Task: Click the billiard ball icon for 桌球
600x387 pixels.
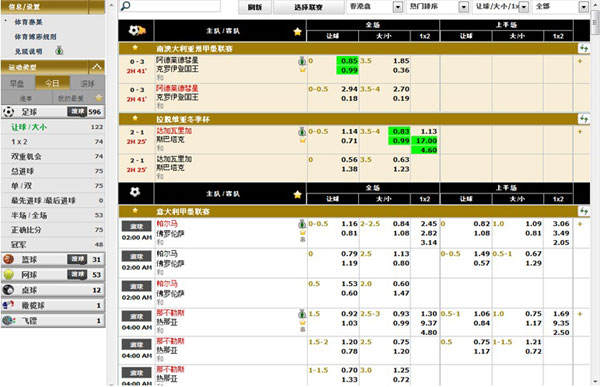Action: coord(8,290)
